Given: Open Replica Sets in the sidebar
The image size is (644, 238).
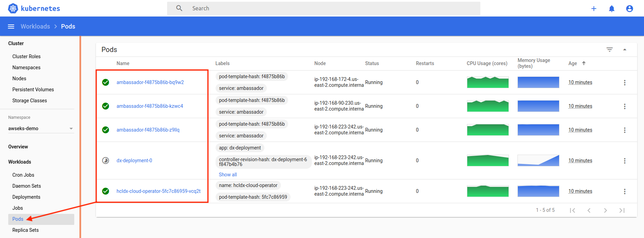Looking at the screenshot, I should [25, 230].
